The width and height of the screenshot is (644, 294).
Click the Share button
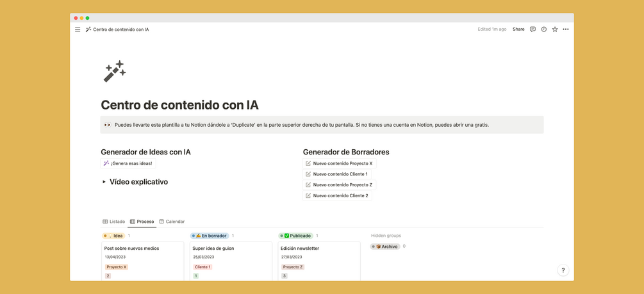click(518, 29)
